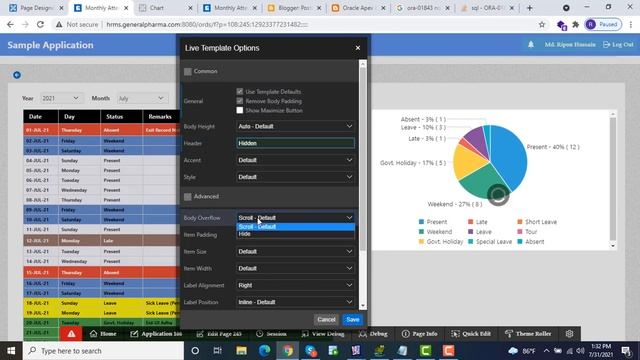This screenshot has height=360, width=640.
Task: Bookmark this page with star icon
Action: click(542, 24)
